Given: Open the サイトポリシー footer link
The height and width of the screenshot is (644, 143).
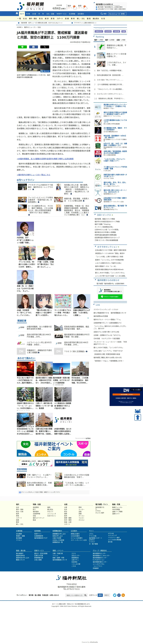Looking at the screenshot, I should point(22,595).
